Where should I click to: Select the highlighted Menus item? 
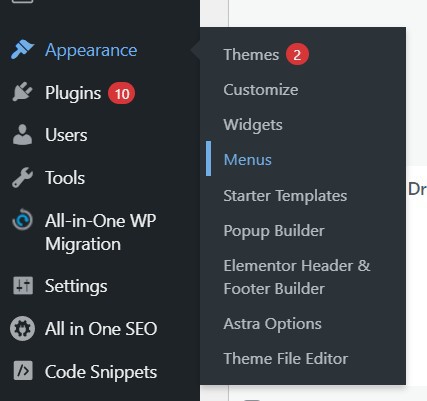click(248, 160)
